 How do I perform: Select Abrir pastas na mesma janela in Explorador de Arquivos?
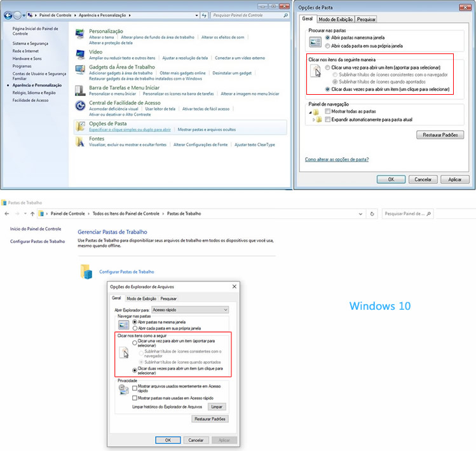coord(135,322)
